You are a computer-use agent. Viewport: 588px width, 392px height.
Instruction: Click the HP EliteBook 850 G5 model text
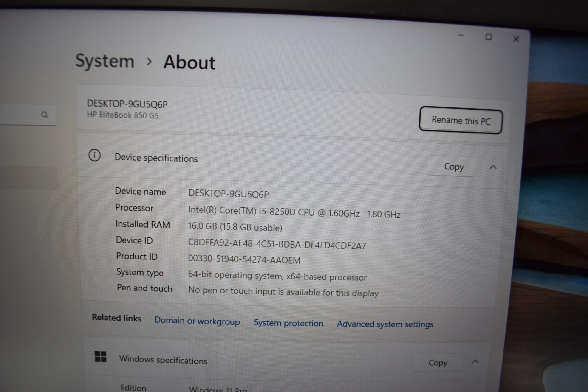[x=123, y=115]
